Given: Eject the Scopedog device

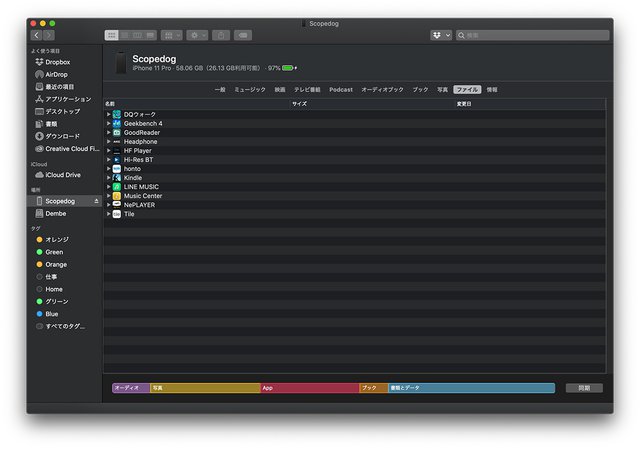Looking at the screenshot, I should (x=96, y=201).
